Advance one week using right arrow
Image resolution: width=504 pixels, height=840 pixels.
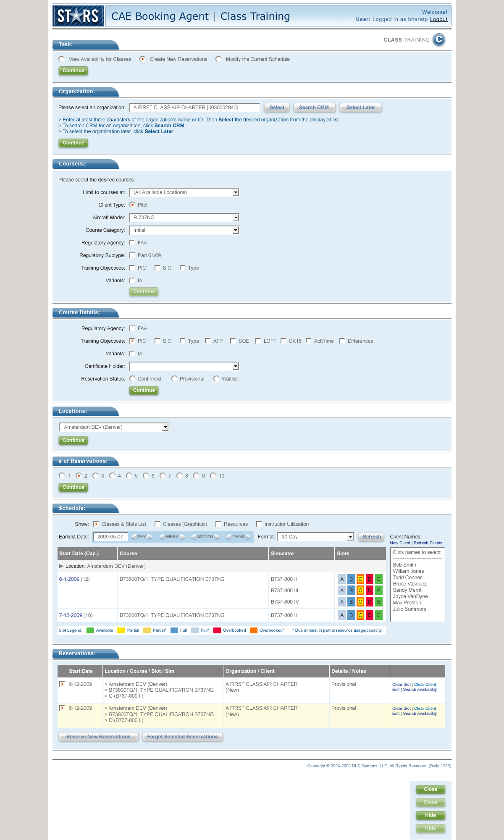pyautogui.click(x=182, y=537)
